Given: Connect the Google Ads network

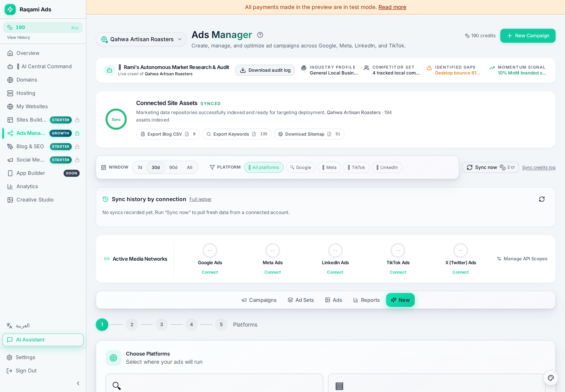Looking at the screenshot, I should pyautogui.click(x=210, y=272).
